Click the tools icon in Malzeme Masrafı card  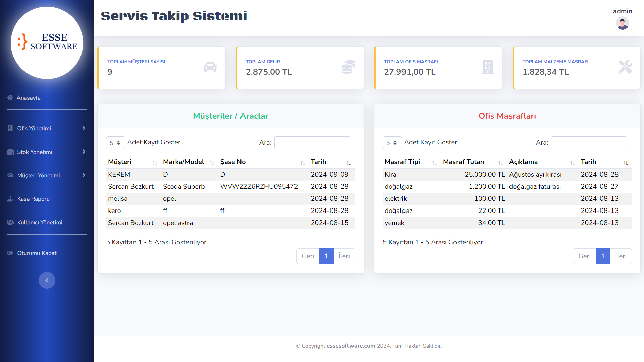click(625, 67)
